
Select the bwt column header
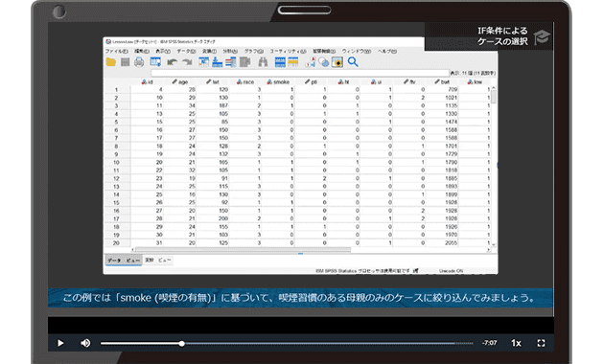[442, 82]
